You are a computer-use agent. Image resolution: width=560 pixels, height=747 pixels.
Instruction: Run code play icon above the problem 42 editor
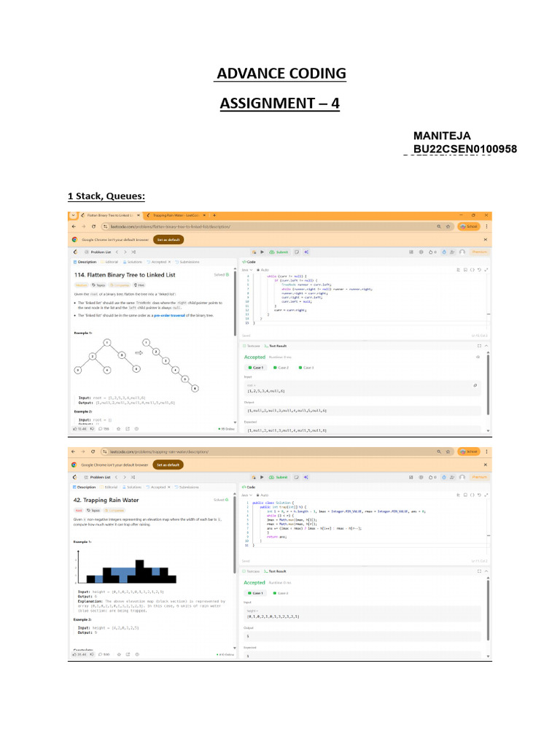pos(262,477)
